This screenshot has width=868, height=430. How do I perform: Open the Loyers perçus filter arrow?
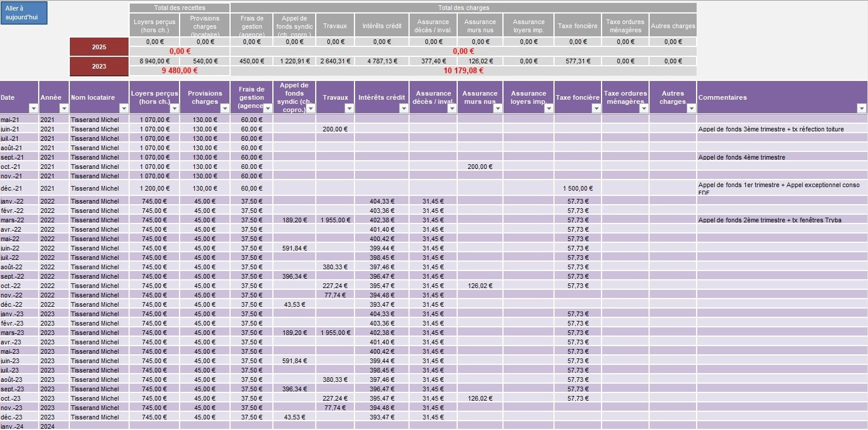[x=174, y=109]
